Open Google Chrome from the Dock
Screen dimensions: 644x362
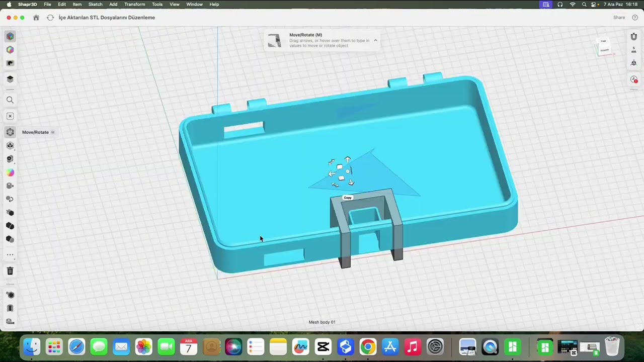[x=368, y=347]
